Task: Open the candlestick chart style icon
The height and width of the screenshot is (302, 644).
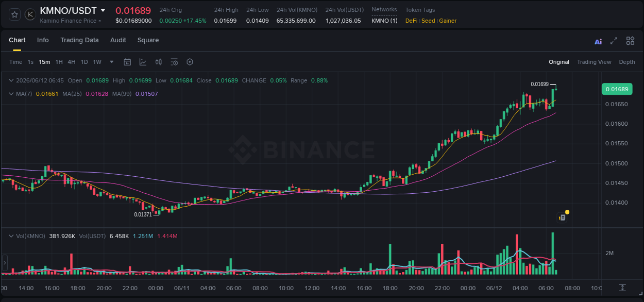Action: (x=159, y=62)
